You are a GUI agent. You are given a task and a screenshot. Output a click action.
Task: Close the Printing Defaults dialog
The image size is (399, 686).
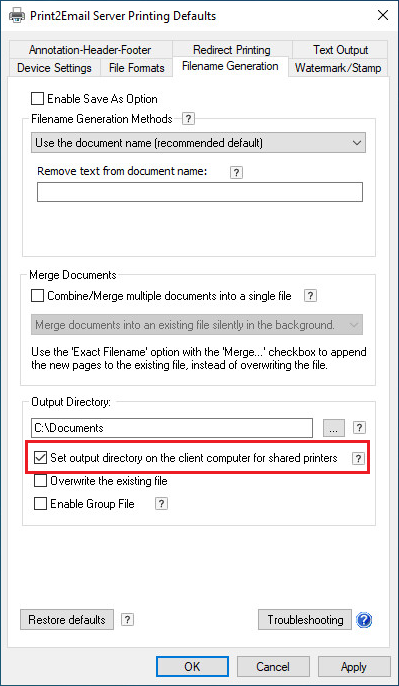(x=383, y=16)
